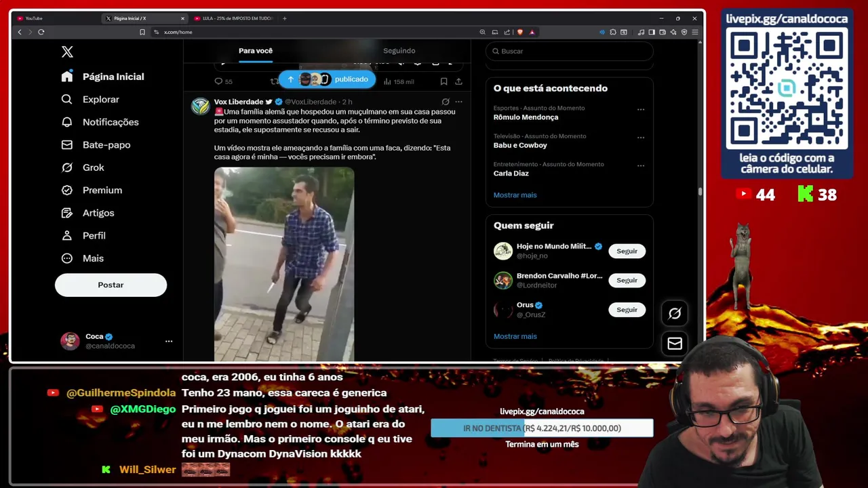The height and width of the screenshot is (488, 868).
Task: Click the page vertical scrollbar
Action: (x=701, y=192)
